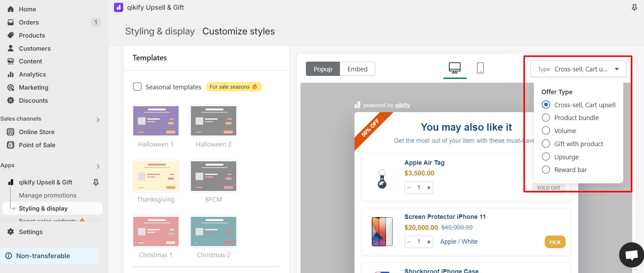Switch to Embed tab
This screenshot has height=273, width=644.
click(x=357, y=69)
